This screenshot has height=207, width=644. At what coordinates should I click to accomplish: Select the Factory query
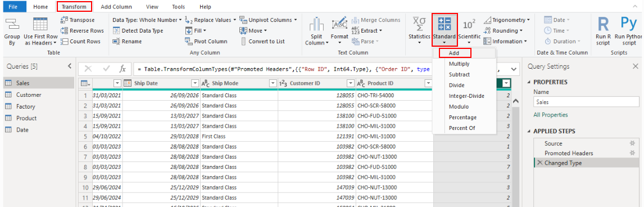point(39,106)
